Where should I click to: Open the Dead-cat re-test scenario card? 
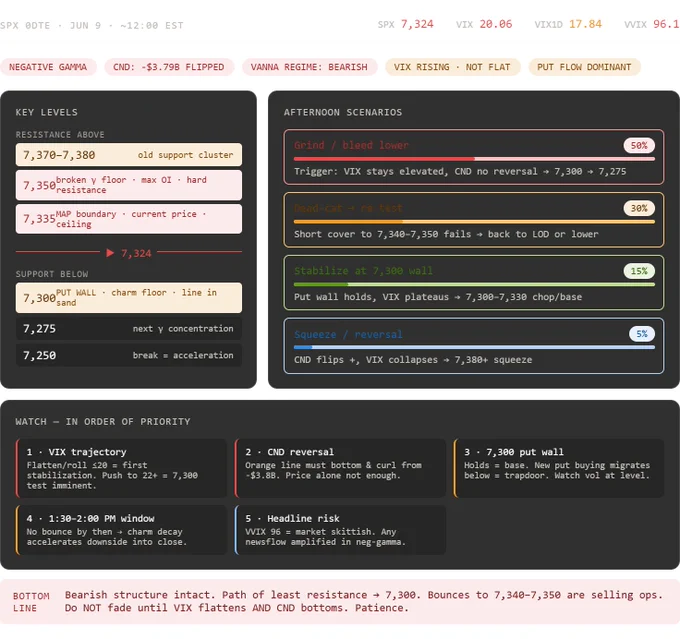point(474,220)
